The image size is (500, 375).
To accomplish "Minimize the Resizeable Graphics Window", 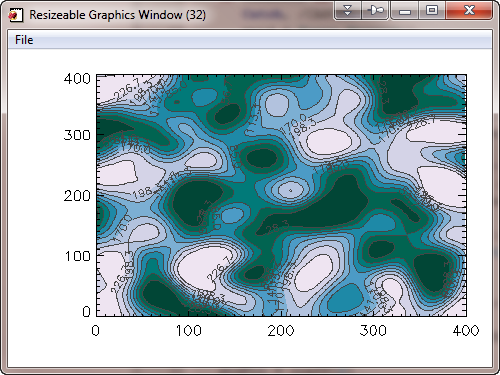I will [x=405, y=10].
